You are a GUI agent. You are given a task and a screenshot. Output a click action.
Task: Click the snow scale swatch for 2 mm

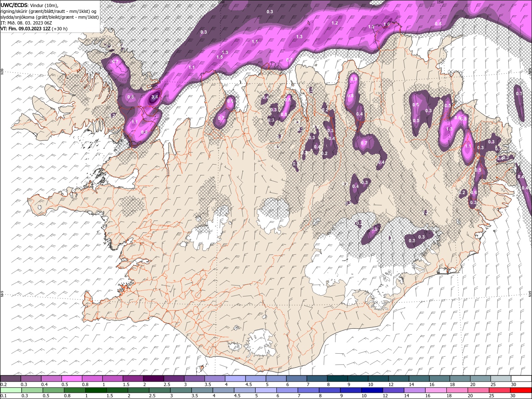[153, 379]
